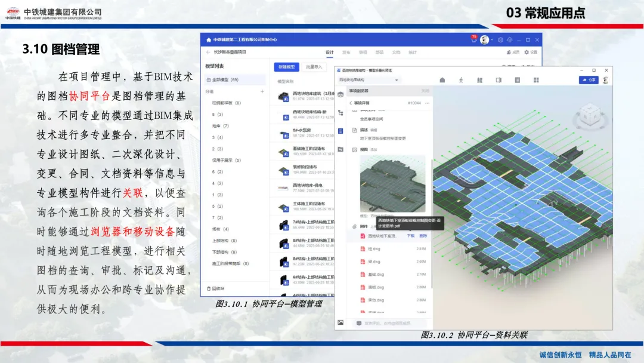The height and width of the screenshot is (363, 644).
Task: Click the 批量导入 button
Action: [x=314, y=67]
